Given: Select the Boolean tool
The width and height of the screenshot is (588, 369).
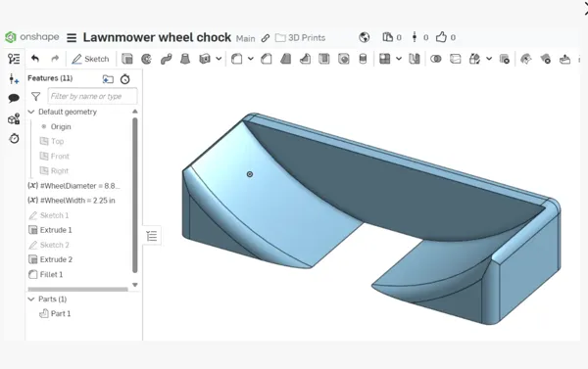Looking at the screenshot, I should (x=436, y=59).
